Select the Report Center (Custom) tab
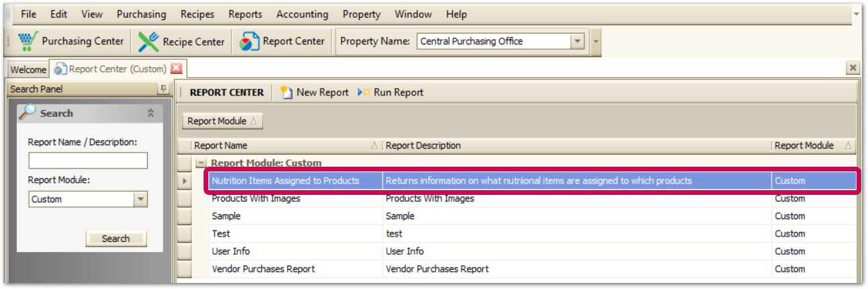The image size is (868, 289). pyautogui.click(x=118, y=69)
